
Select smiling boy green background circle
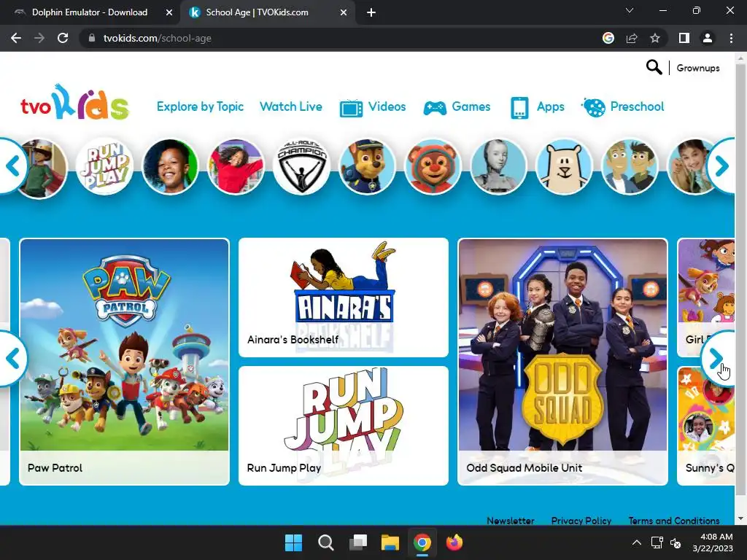coord(170,167)
